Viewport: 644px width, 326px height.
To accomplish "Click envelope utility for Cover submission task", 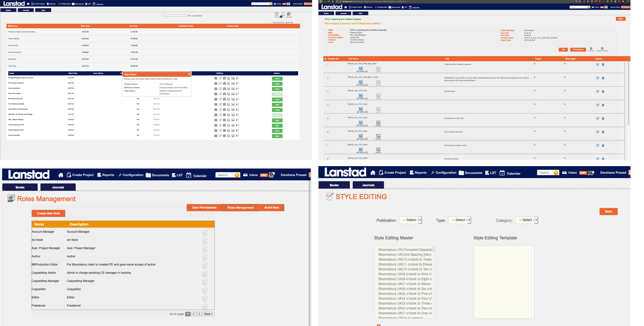I will pos(216,89).
